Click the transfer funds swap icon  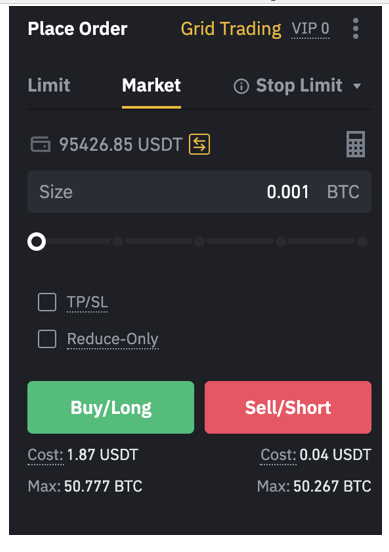click(200, 144)
